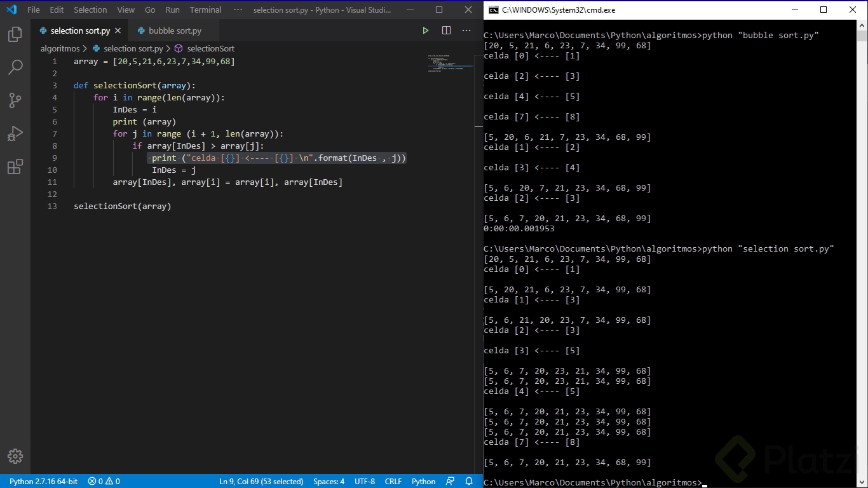Open the Run and Debug icon
The image size is (868, 488).
(15, 133)
